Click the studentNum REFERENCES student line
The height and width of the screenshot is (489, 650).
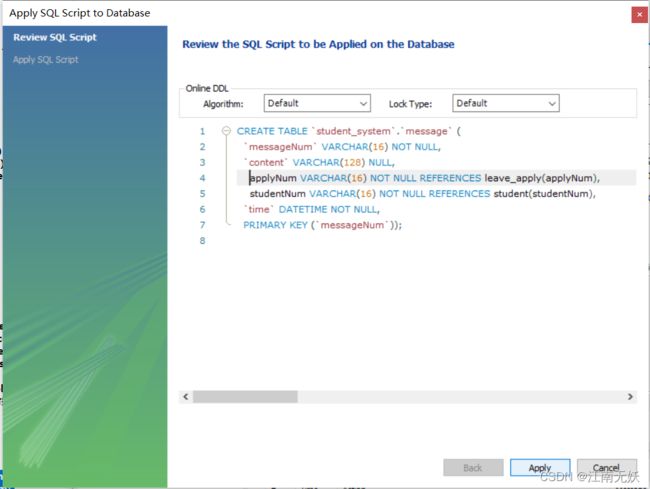(422, 194)
